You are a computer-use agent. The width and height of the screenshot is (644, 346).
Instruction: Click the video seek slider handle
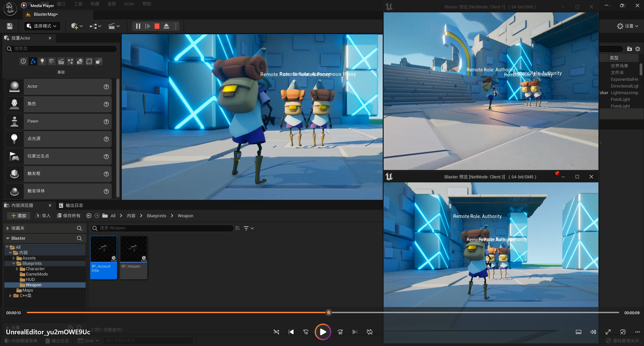click(329, 312)
